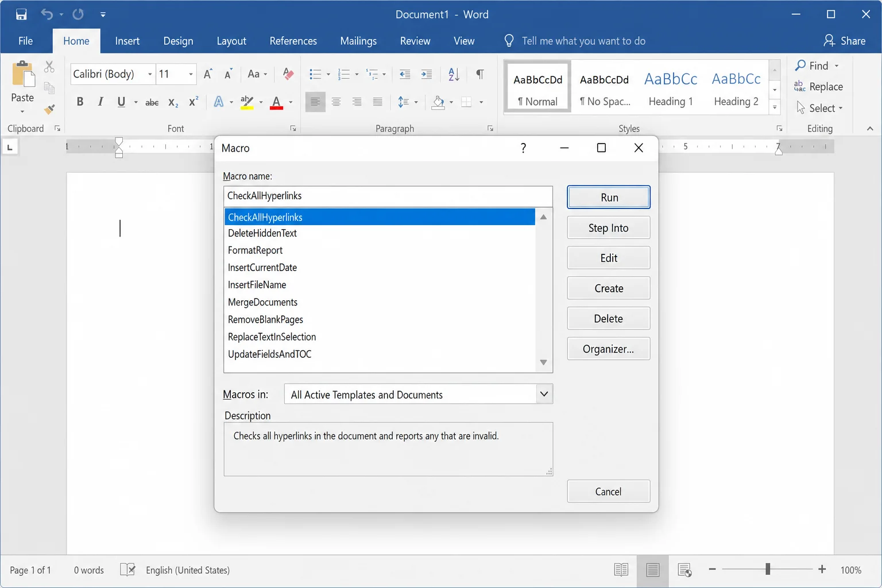Image resolution: width=882 pixels, height=588 pixels.
Task: Open the Find dropdown arrow
Action: pos(837,66)
